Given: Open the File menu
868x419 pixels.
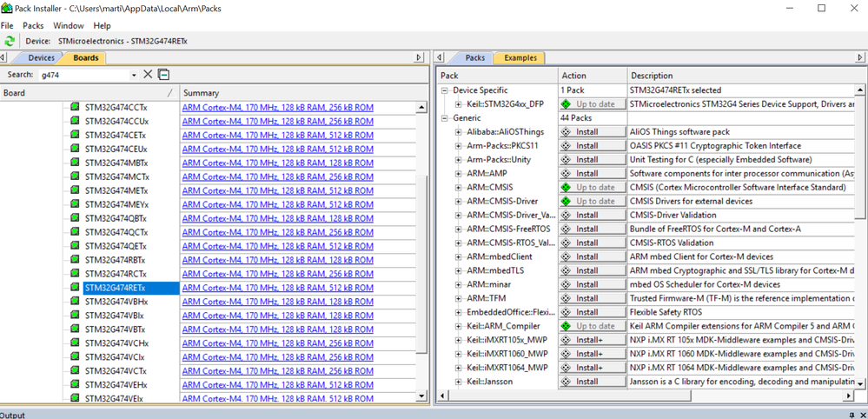Looking at the screenshot, I should click(7, 25).
